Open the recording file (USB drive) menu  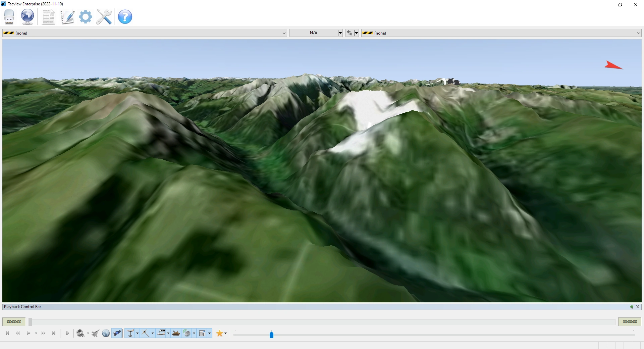(9, 17)
